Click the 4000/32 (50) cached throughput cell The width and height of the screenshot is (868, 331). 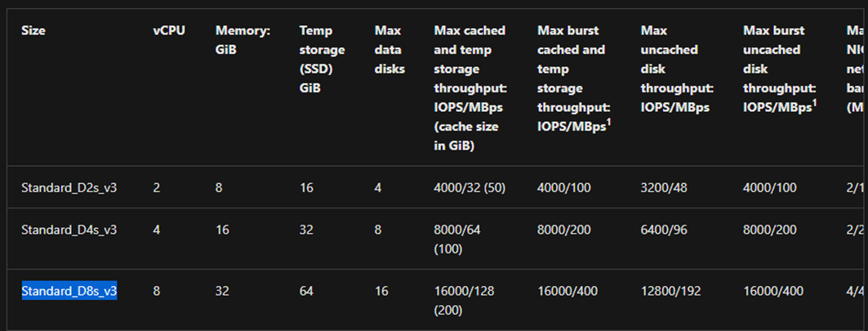pyautogui.click(x=470, y=188)
